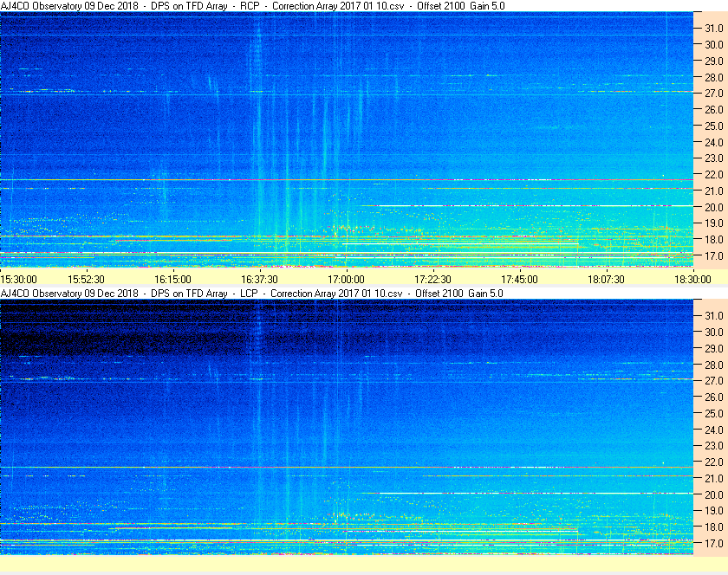Click the 30.0 frequency label on RCP chart
Image resolution: width=728 pixels, height=575 pixels.
coord(714,44)
